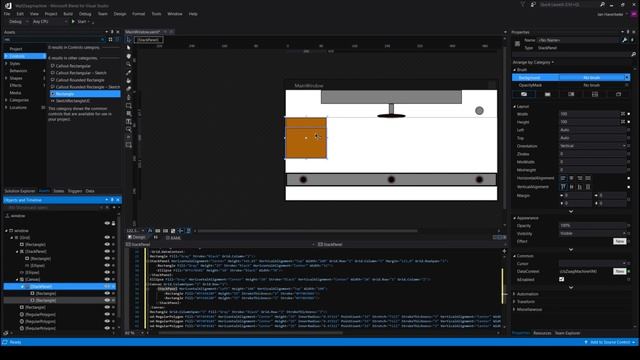Collapse the Layout category
Image resolution: width=640 pixels, height=360 pixels.
click(514, 107)
